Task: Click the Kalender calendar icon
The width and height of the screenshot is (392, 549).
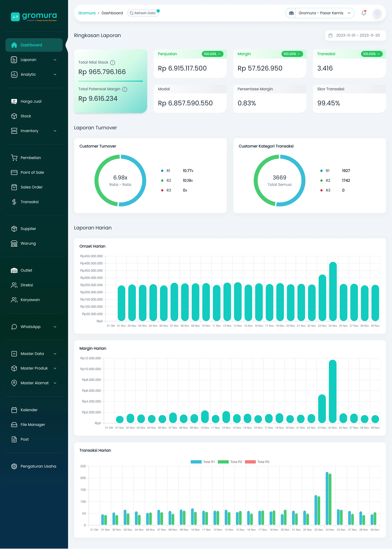Action: click(14, 410)
